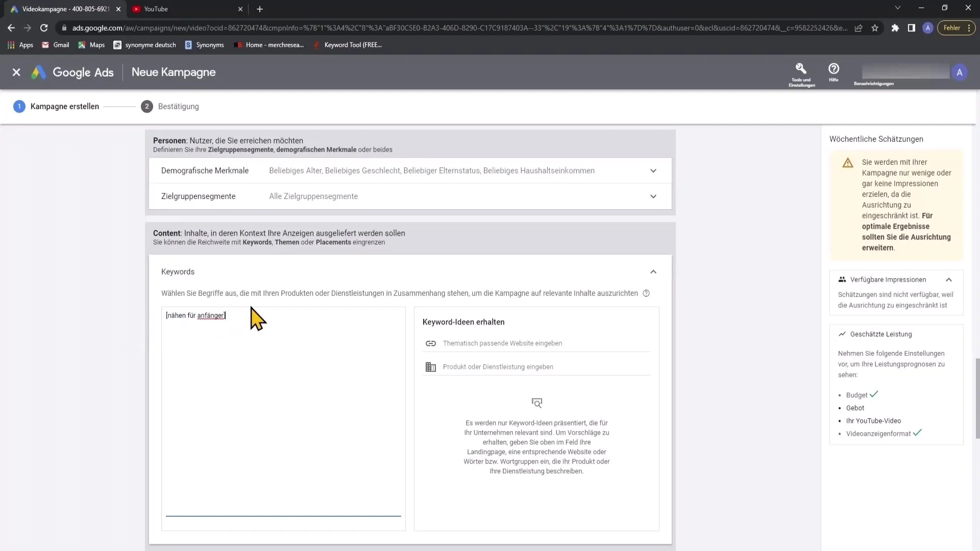Click the trend icon by Geschätzte Leistung
Viewport: 980px width, 551px height.
[x=842, y=334]
